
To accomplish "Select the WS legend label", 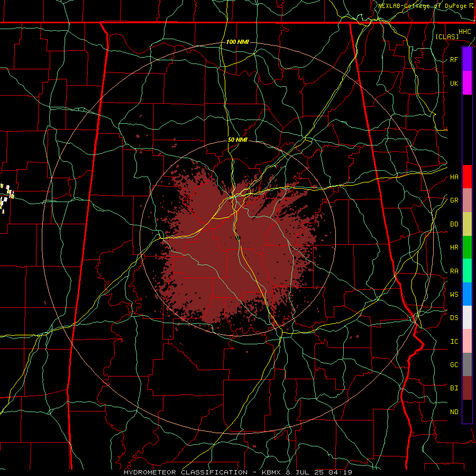I will [x=454, y=294].
